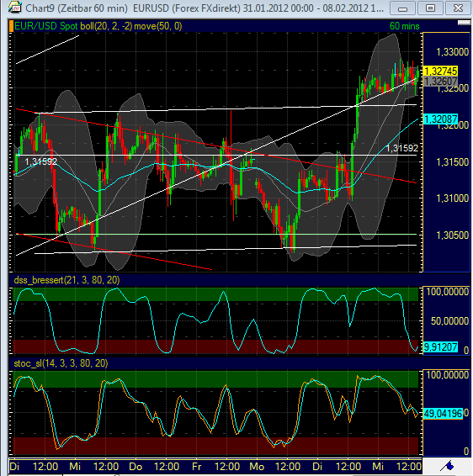The height and width of the screenshot is (476, 473).
Task: Click the 50,00000 label on the dss_bressert axis
Action: click(449, 321)
